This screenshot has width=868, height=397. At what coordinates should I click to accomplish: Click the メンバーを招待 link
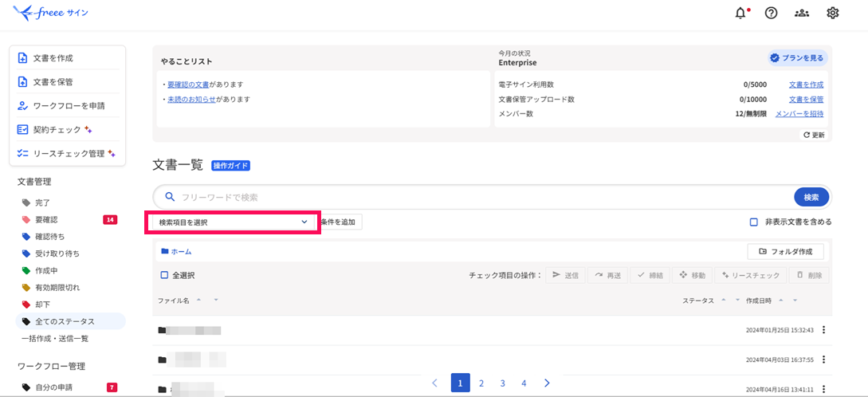point(799,113)
